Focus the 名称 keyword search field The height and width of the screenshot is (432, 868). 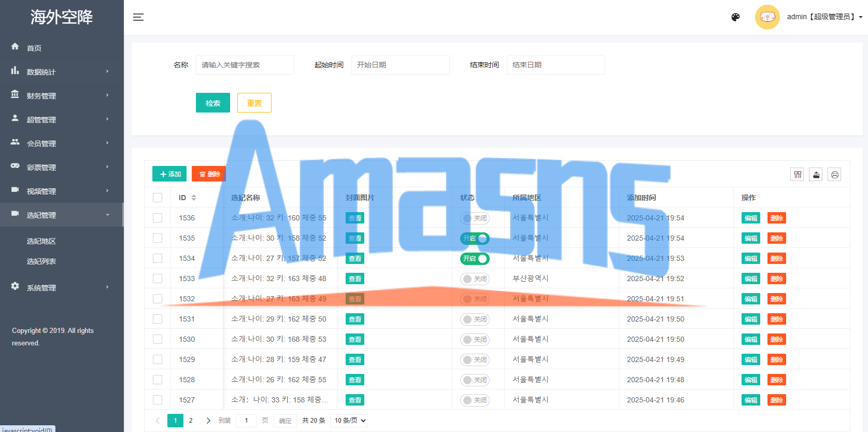point(245,65)
